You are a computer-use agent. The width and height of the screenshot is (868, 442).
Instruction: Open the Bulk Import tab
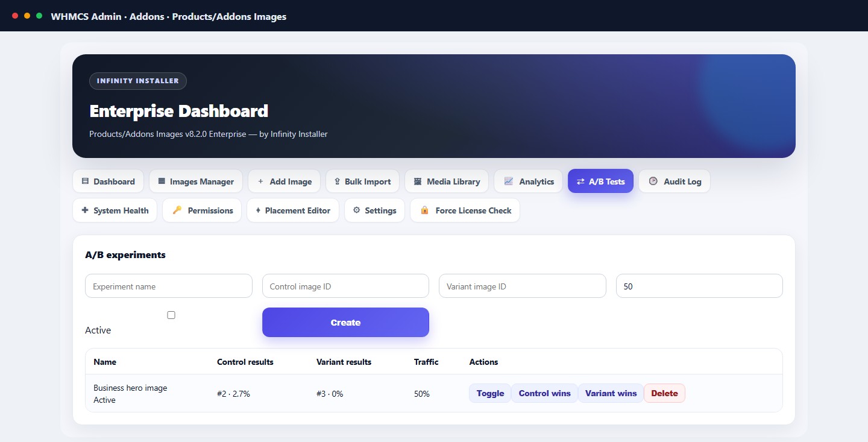tap(362, 181)
